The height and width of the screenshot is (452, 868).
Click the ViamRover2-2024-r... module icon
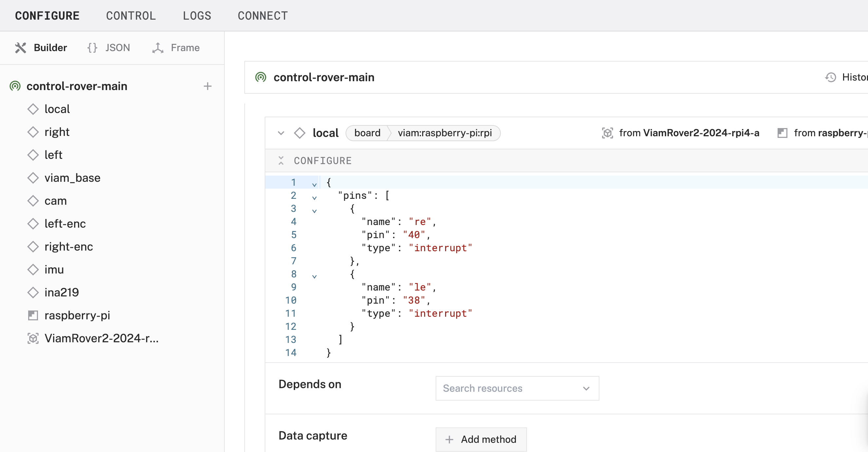point(33,338)
